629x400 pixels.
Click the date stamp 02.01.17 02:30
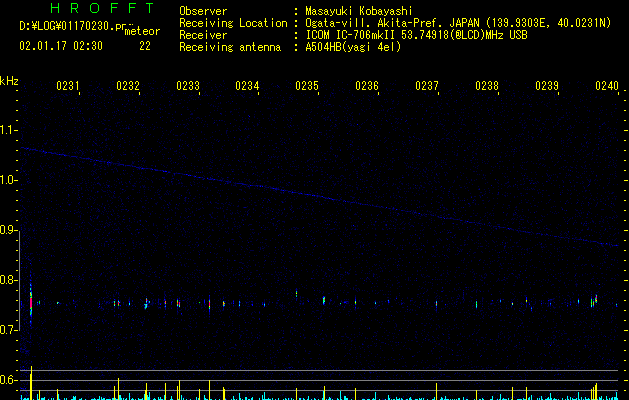point(61,46)
